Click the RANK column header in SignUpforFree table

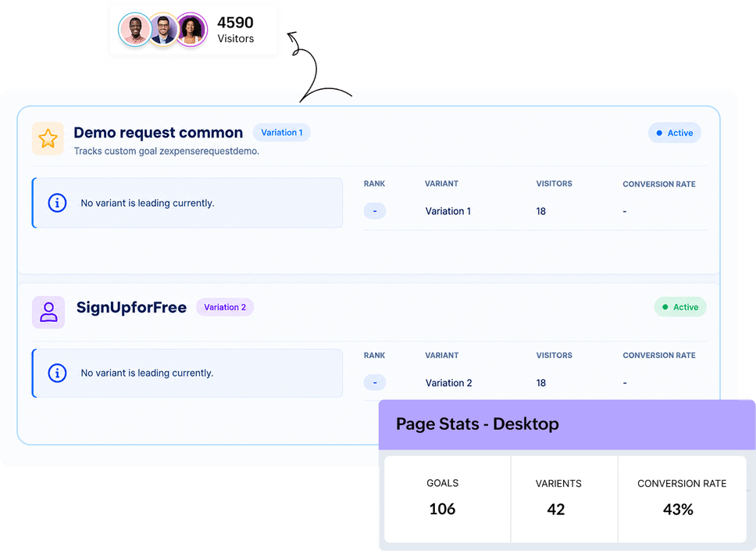(375, 356)
